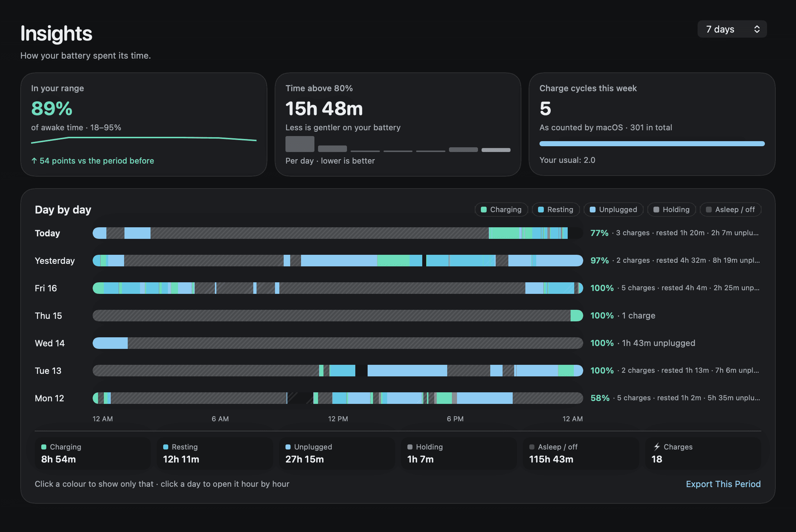The image size is (796, 532).
Task: Click Wed 14's '1h 43m unplugged' text
Action: coord(659,343)
